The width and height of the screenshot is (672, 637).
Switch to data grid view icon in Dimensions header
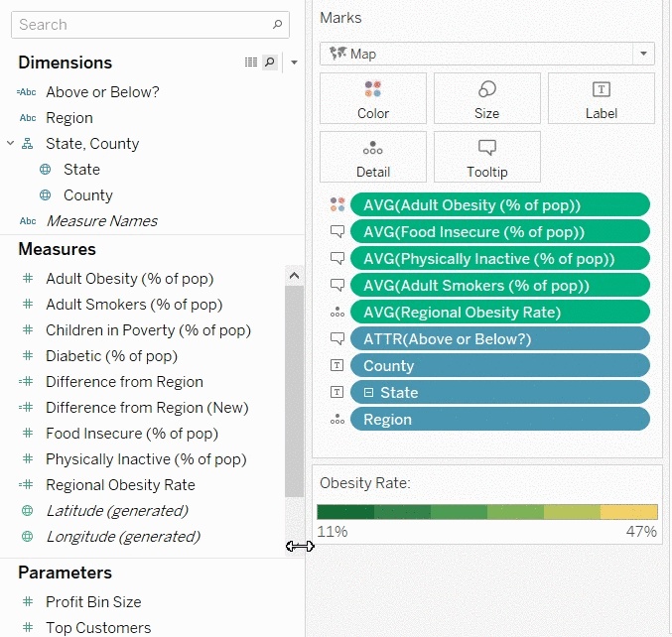251,63
